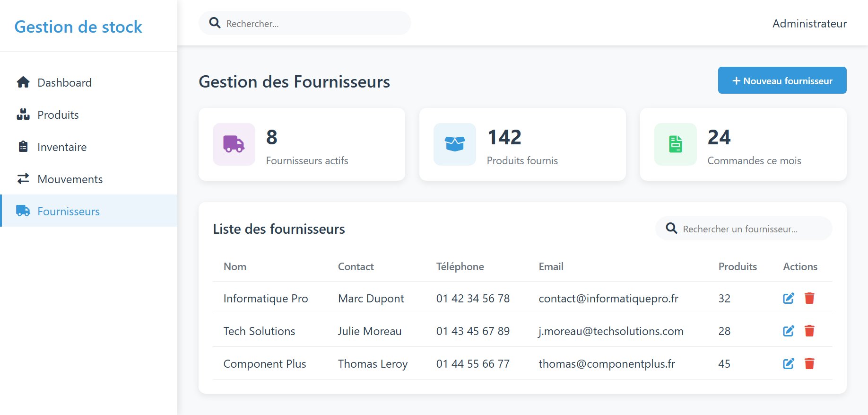
Task: Add a new supplier with Nouveau fournisseur
Action: [x=782, y=80]
